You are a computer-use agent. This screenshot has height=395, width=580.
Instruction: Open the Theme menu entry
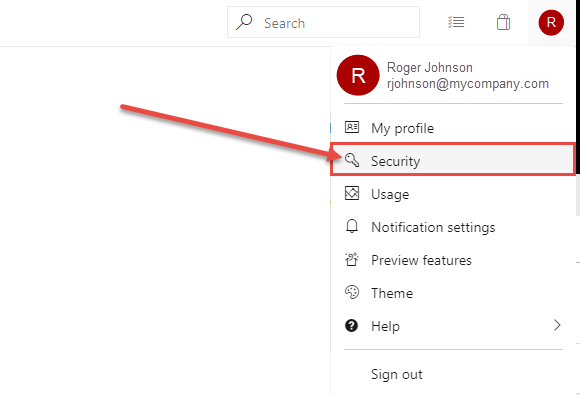point(452,293)
